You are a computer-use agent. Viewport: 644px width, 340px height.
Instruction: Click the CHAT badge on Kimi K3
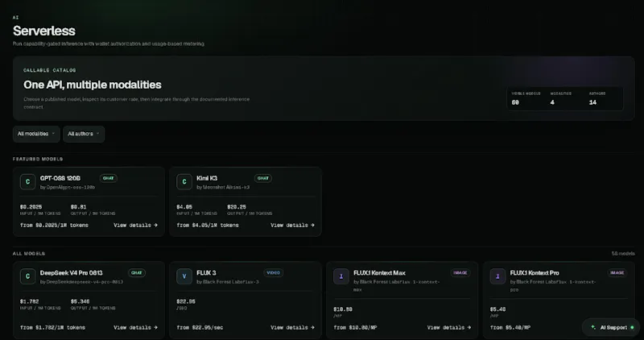pos(263,178)
